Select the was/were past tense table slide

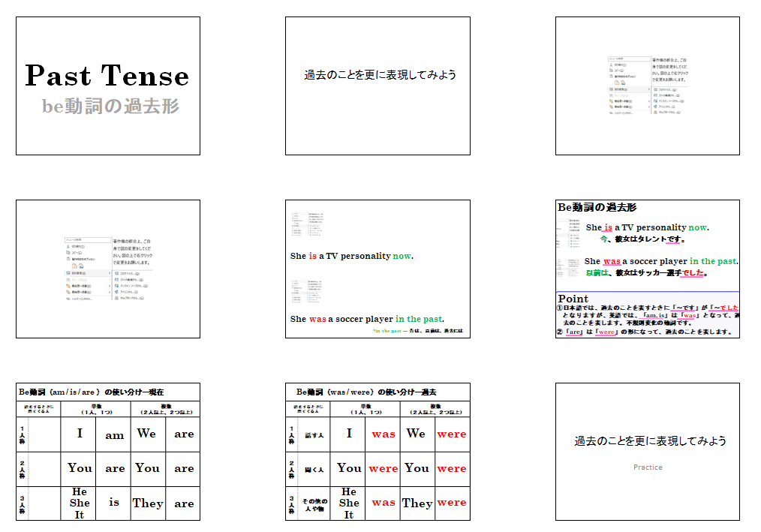[x=377, y=452]
